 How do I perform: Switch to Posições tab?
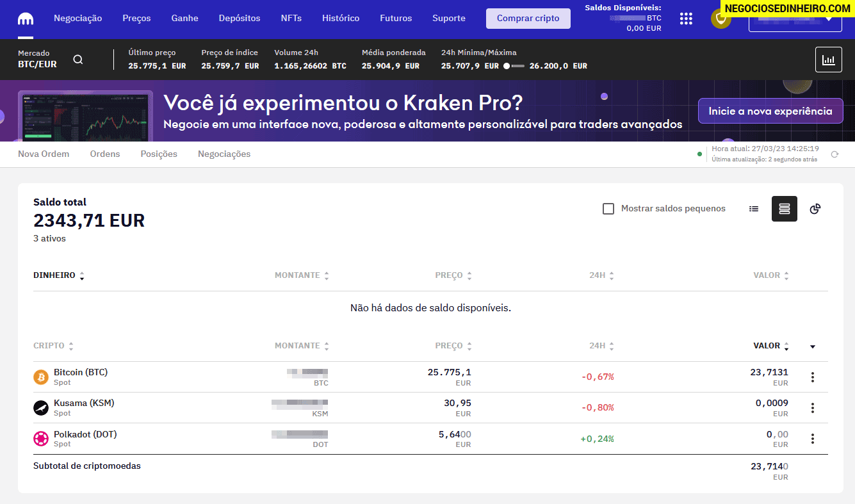(159, 154)
